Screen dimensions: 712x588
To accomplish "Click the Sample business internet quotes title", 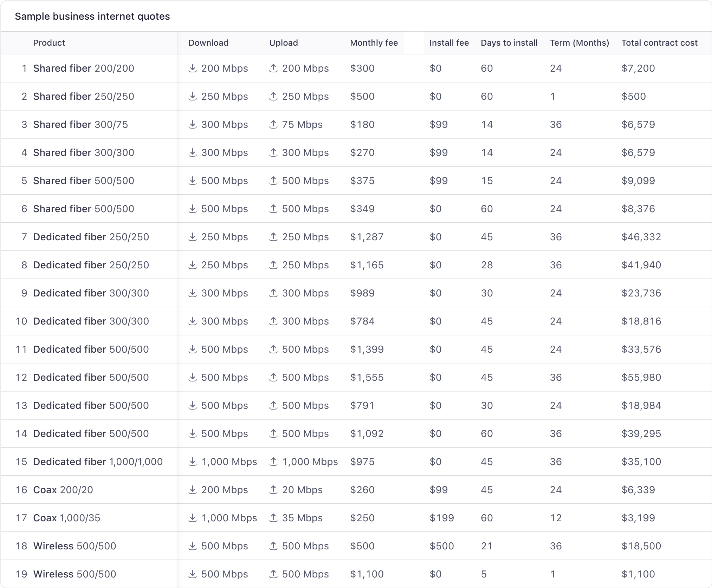I will [x=92, y=16].
